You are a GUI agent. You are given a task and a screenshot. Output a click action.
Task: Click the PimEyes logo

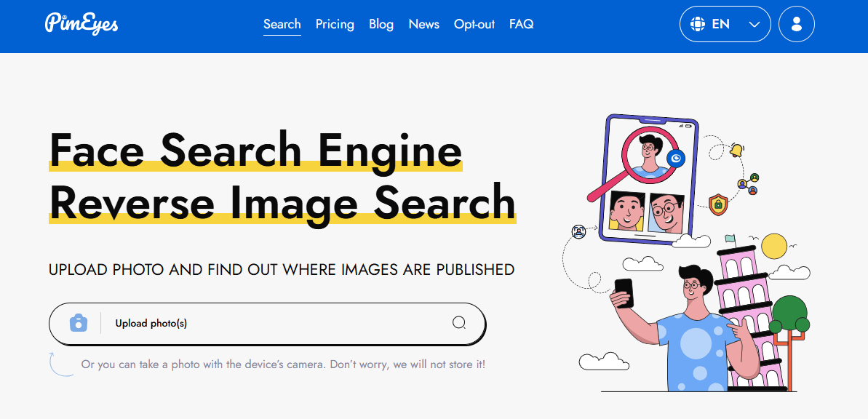point(81,24)
